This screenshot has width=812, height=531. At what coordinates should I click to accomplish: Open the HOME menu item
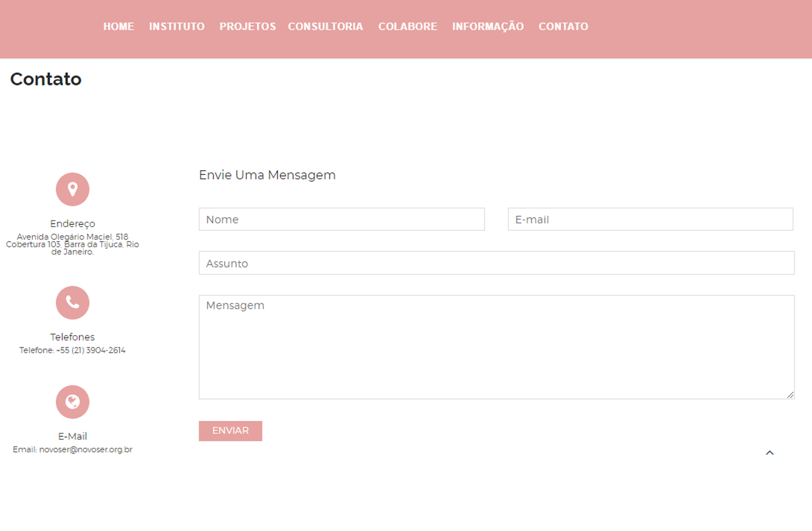coord(119,27)
